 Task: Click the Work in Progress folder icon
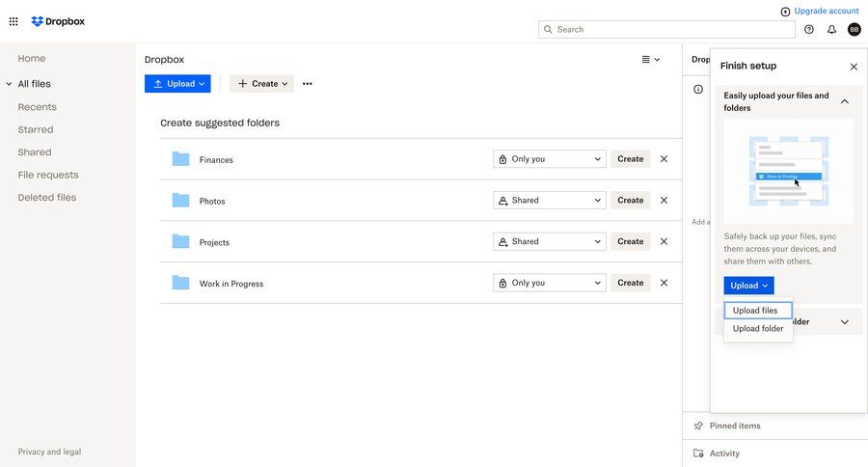(x=180, y=283)
